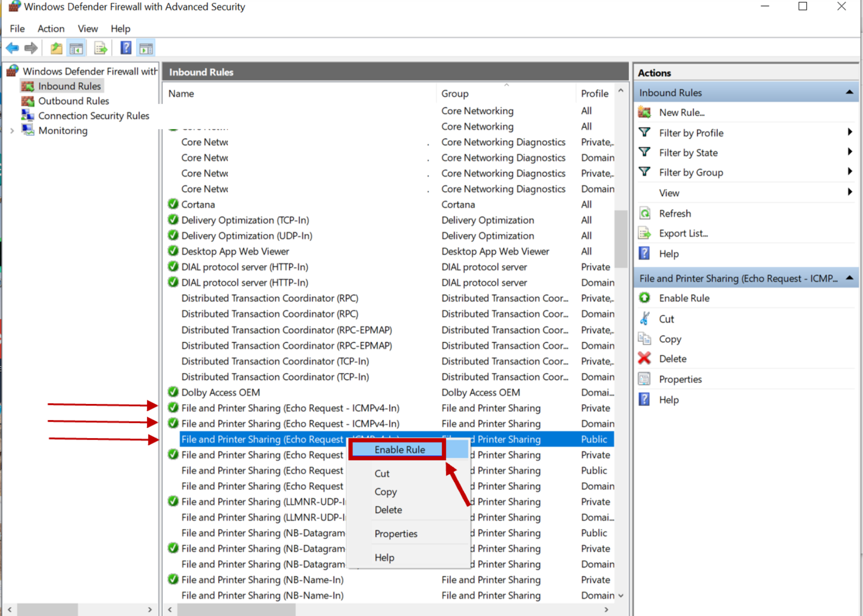This screenshot has height=616, width=863.
Task: Open the Filter by Profile submenu arrow
Action: pos(850,132)
